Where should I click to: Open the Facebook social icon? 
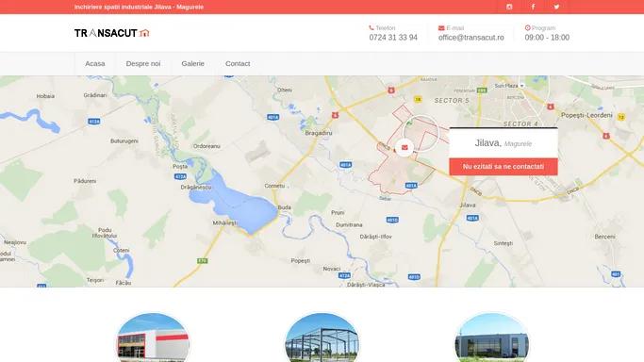533,7
